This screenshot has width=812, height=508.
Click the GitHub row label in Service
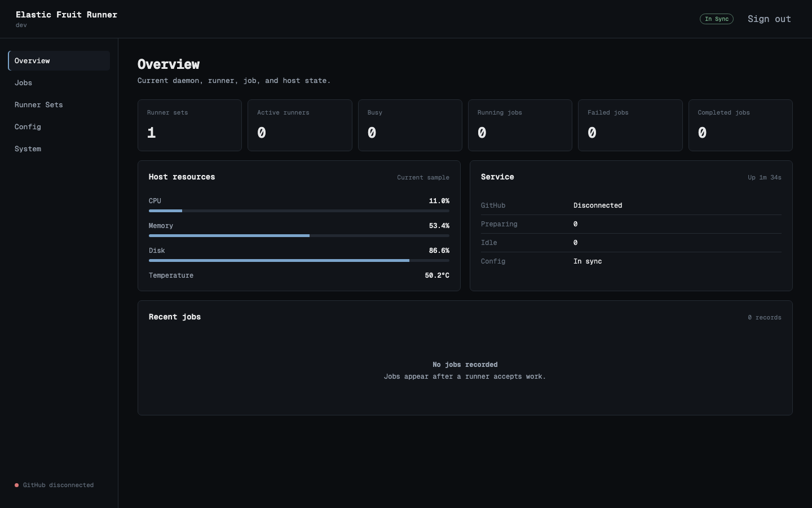point(493,205)
